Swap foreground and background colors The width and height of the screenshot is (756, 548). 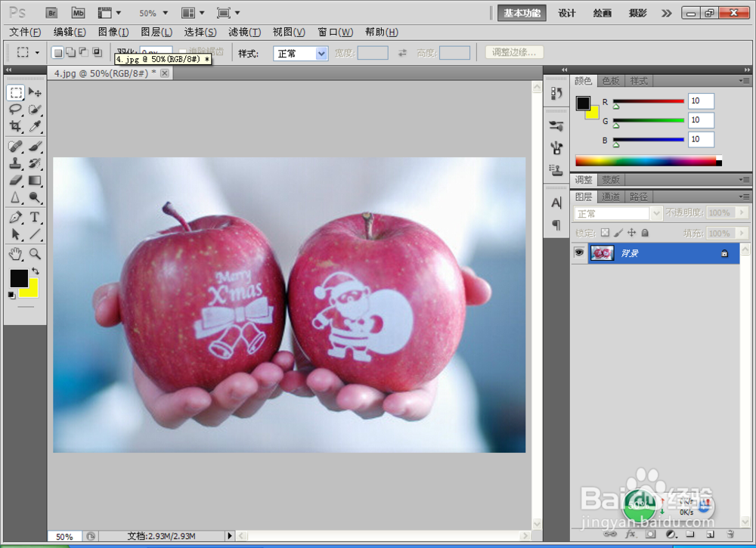point(36,271)
